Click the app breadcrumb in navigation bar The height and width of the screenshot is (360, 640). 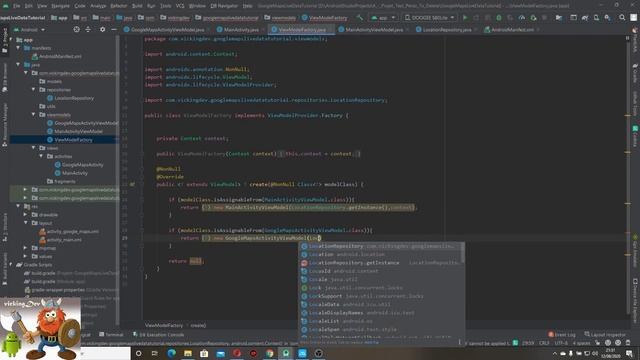[60, 18]
